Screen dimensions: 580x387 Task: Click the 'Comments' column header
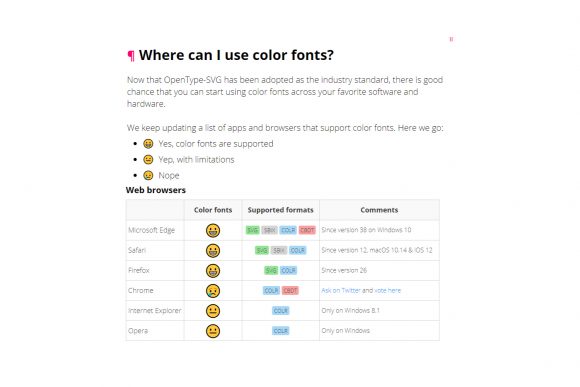click(x=379, y=210)
